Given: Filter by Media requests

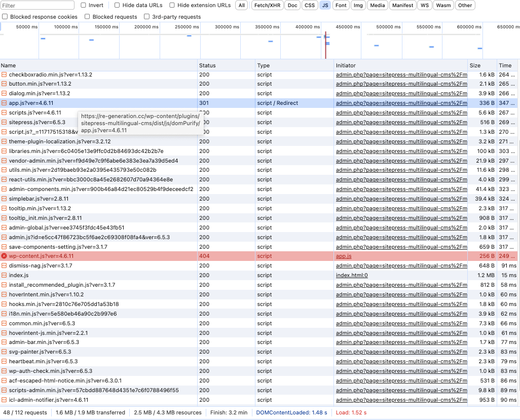Looking at the screenshot, I should tap(378, 5).
